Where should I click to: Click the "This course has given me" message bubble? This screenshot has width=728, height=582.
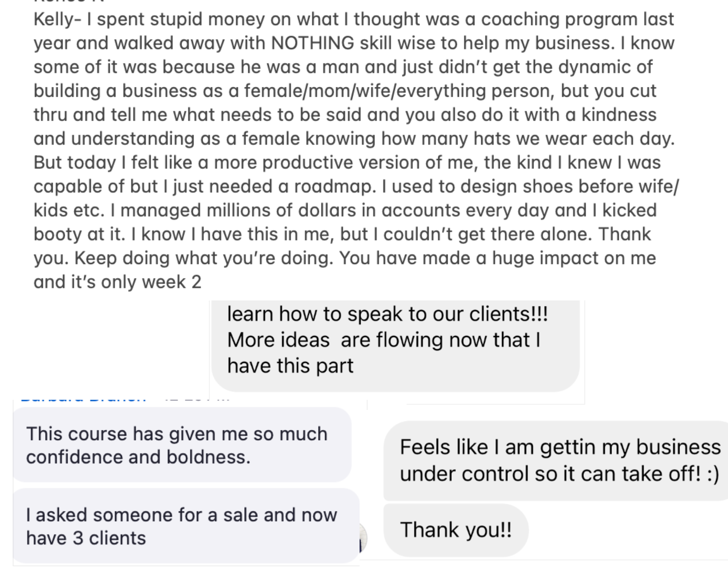pos(182,445)
